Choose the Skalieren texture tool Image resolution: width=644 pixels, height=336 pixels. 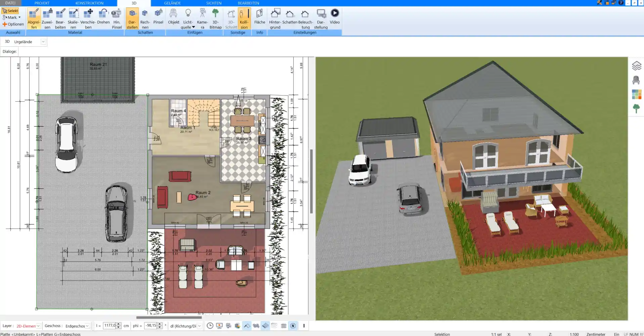73,19
